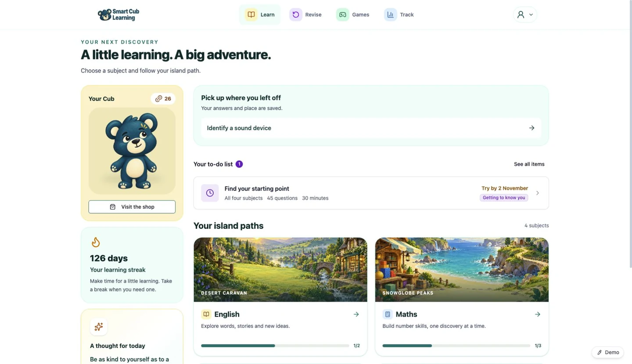This screenshot has width=632, height=364.
Task: Click the clock icon on starting point task
Action: pos(210,193)
